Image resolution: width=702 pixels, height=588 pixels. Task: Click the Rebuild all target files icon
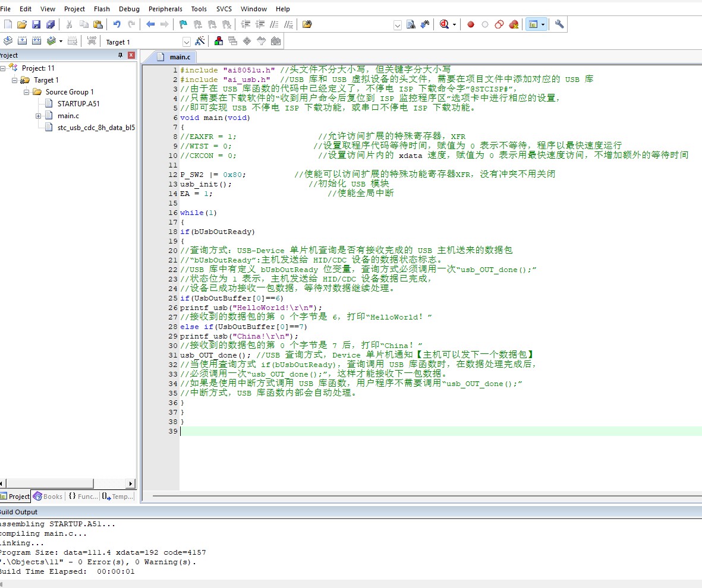pos(36,41)
